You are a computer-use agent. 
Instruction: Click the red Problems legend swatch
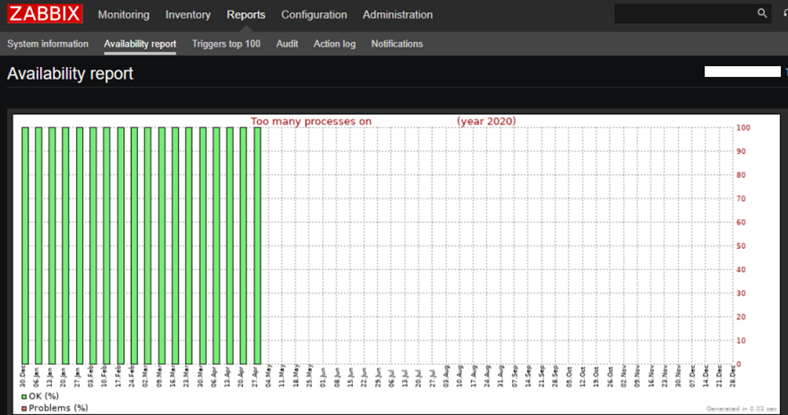[x=24, y=408]
